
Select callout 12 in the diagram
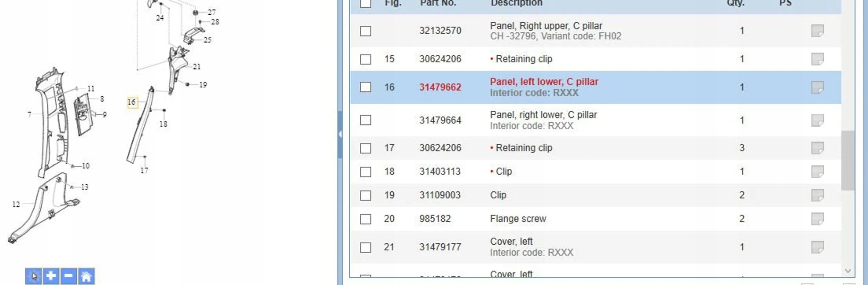pos(16,204)
